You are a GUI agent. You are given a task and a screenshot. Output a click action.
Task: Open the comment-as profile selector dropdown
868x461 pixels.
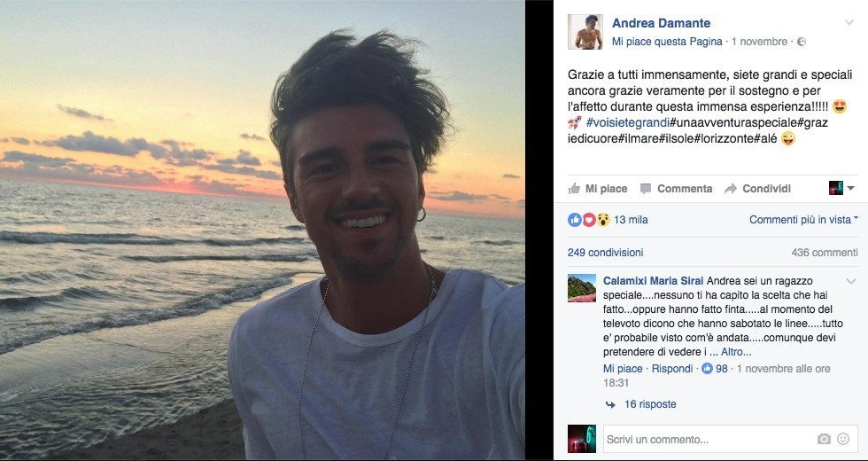(841, 188)
